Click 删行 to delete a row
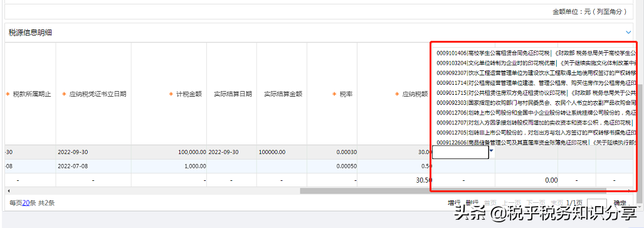Image resolution: width=644 pixels, height=228 pixels. 472,203
